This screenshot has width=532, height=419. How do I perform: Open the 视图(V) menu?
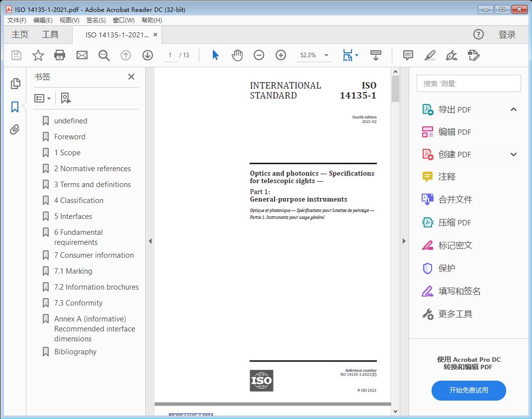click(x=69, y=20)
